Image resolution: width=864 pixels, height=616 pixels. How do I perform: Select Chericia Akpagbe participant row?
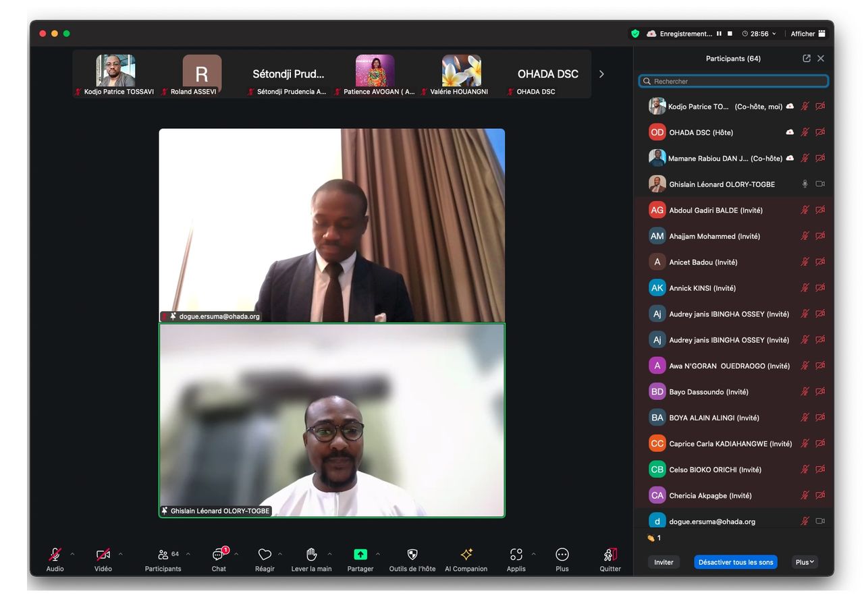click(x=734, y=495)
